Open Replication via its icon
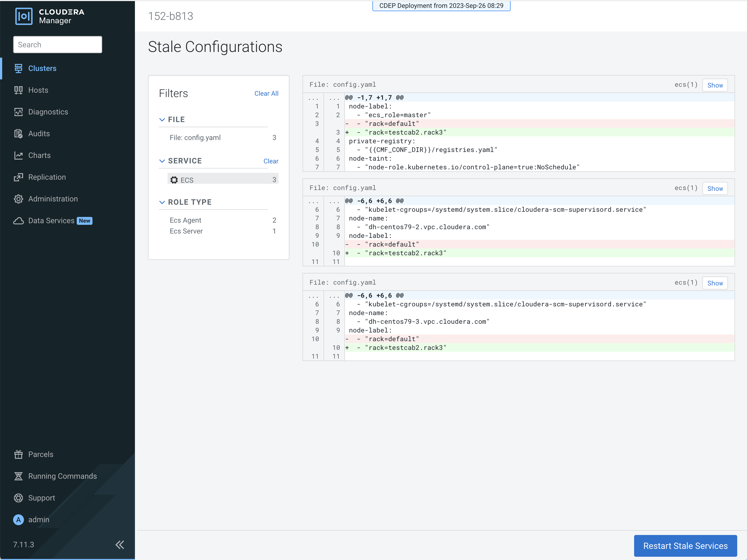The height and width of the screenshot is (560, 747). click(18, 177)
